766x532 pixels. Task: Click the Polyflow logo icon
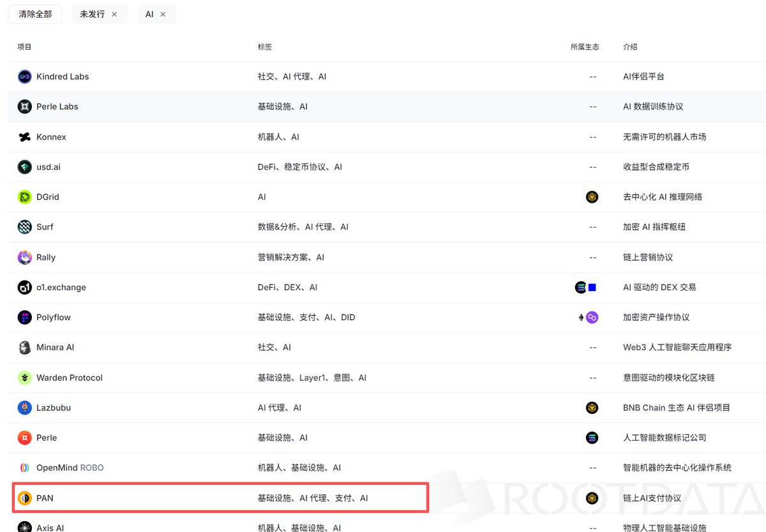pyautogui.click(x=24, y=318)
